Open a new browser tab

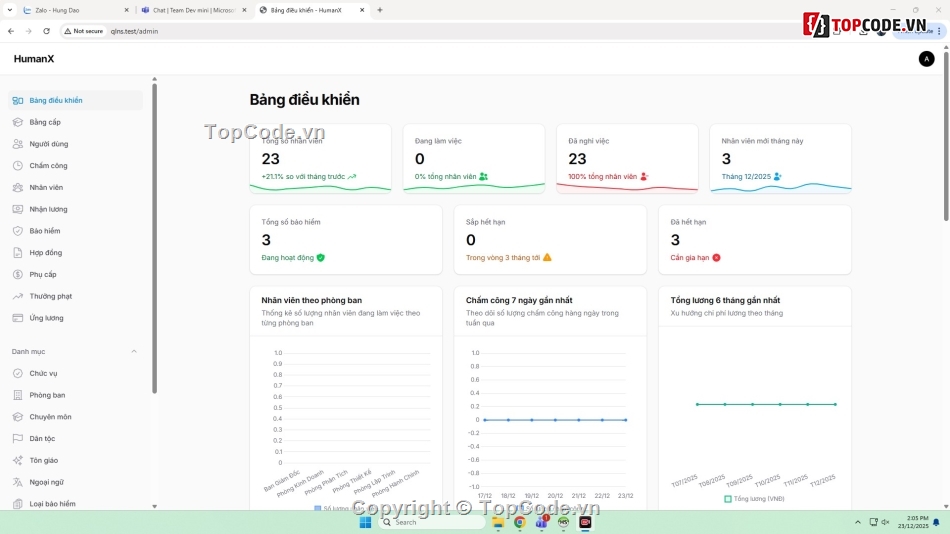coord(380,10)
